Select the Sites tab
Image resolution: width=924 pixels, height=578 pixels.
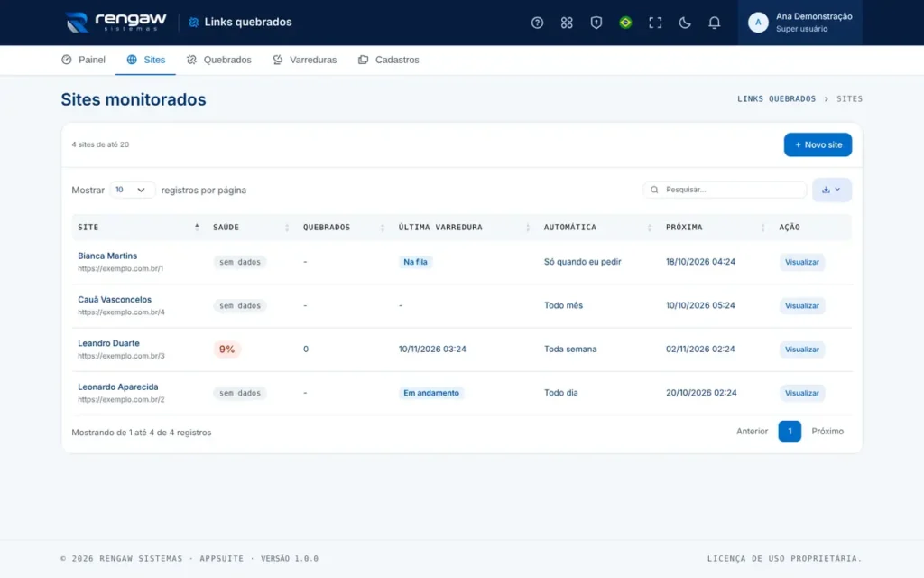point(145,60)
